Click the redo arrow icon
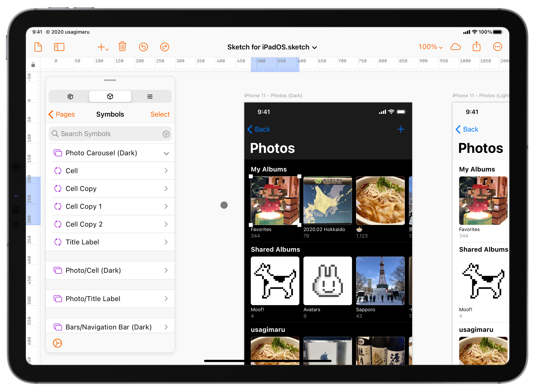Screen dimensions: 536x392 [x=164, y=47]
